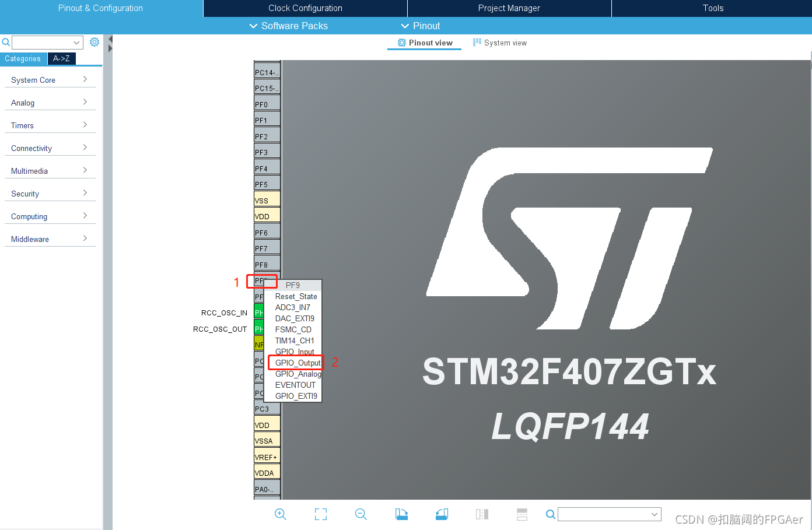The image size is (812, 530).
Task: Open the Software Packs dropdown menu
Action: tap(288, 26)
